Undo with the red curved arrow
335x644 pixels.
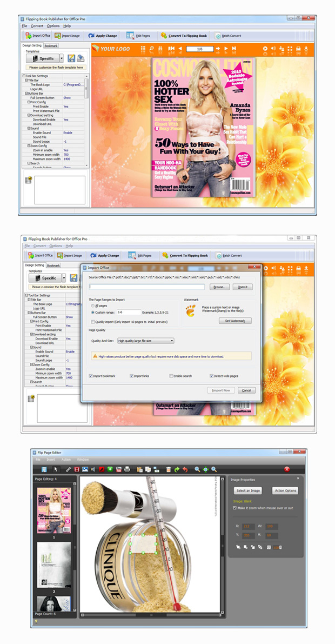pyautogui.click(x=185, y=469)
